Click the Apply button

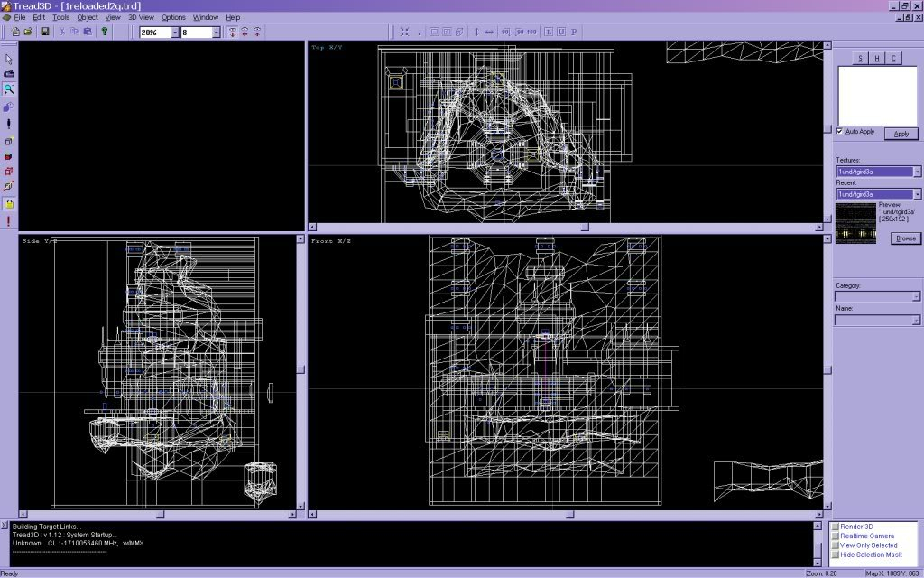tap(901, 134)
